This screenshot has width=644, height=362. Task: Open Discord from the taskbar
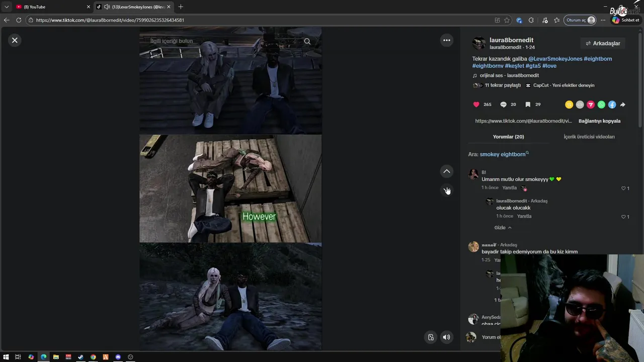pyautogui.click(x=118, y=357)
